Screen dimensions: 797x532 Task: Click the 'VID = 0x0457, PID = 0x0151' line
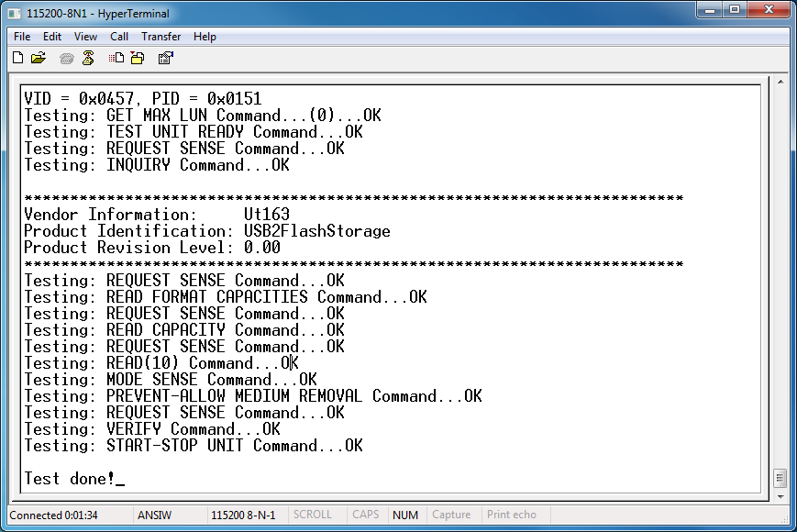(x=143, y=98)
